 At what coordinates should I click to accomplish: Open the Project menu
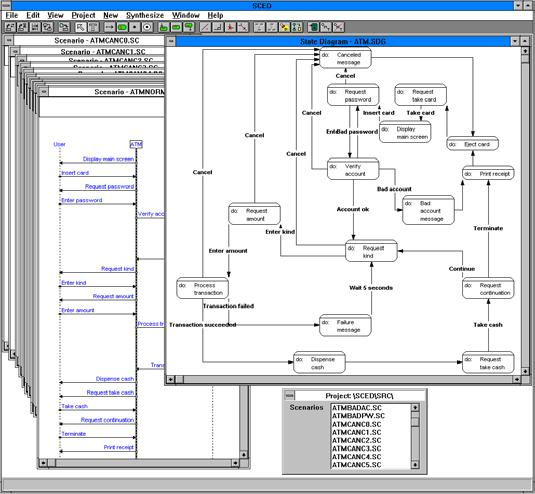click(x=83, y=15)
